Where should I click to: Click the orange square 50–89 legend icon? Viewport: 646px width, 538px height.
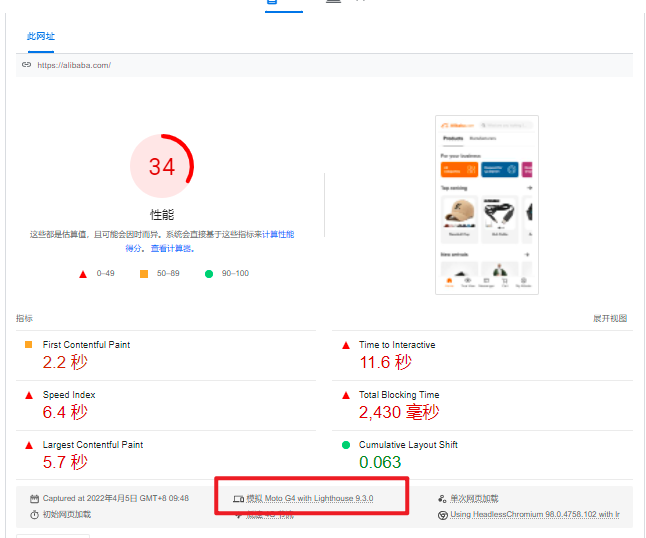[x=144, y=274]
